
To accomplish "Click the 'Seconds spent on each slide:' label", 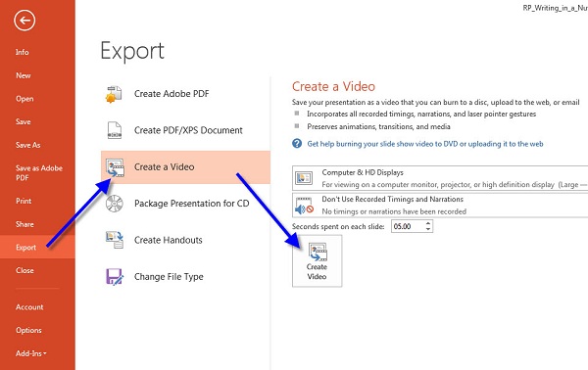I will (x=338, y=226).
